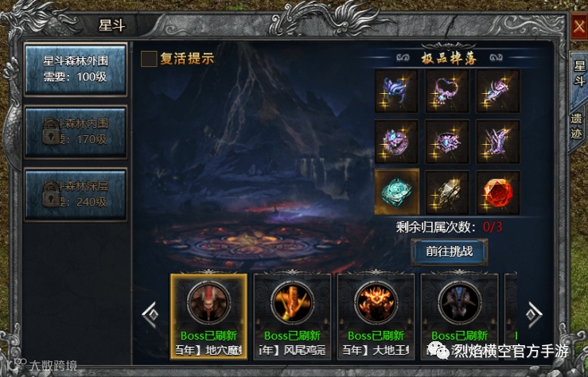Screen dimensions: 588x377
Task: Enable the 复活提示 checkbox
Action: click(149, 59)
